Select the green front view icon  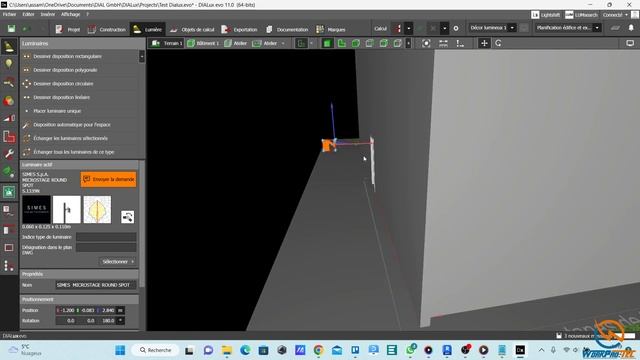(341, 43)
